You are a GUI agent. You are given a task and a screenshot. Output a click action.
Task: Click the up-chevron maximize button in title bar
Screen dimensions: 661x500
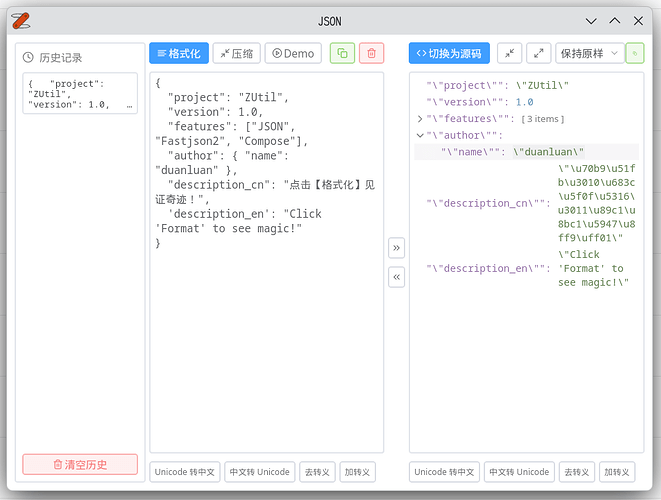tap(615, 21)
